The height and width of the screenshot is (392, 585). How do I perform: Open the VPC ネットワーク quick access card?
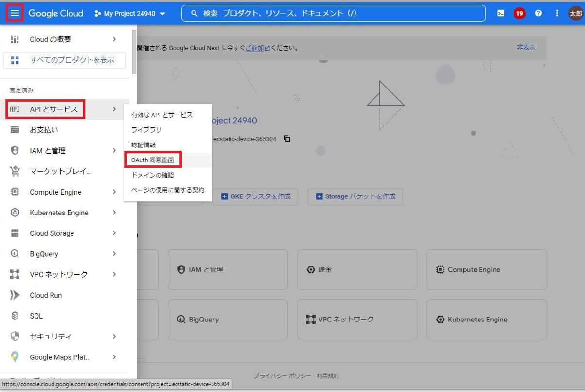[357, 320]
